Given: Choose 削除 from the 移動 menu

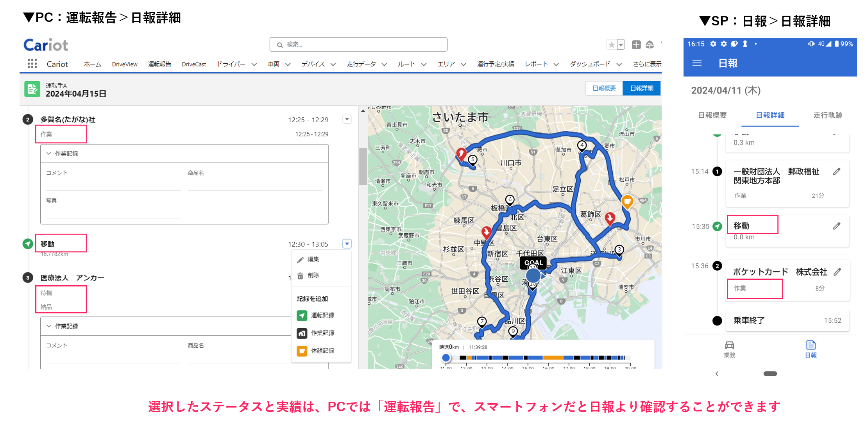Looking at the screenshot, I should pos(313,275).
